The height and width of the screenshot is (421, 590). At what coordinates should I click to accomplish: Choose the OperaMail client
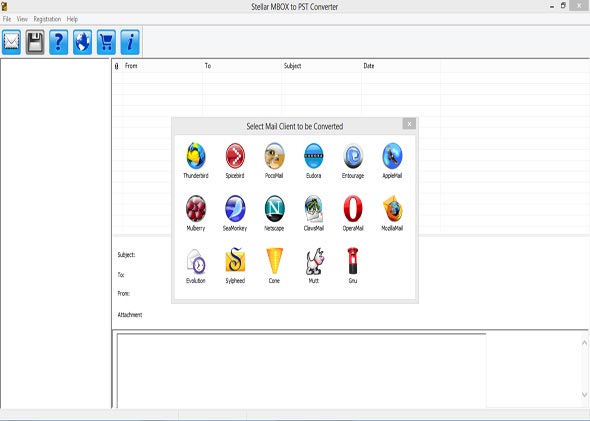tap(353, 208)
